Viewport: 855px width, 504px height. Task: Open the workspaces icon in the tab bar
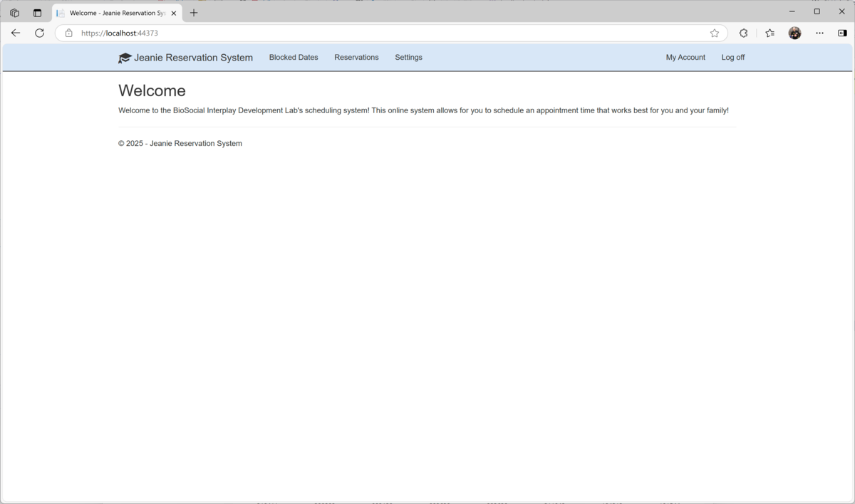(x=14, y=13)
